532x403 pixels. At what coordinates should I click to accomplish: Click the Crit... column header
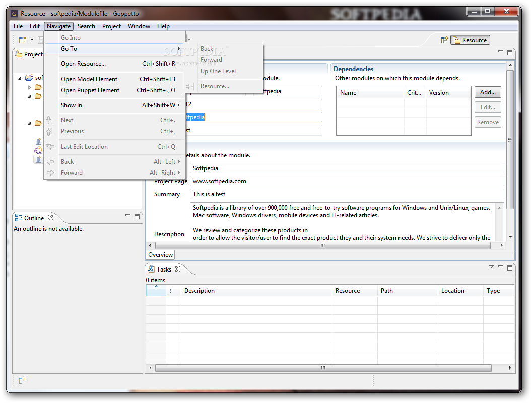pyautogui.click(x=415, y=93)
